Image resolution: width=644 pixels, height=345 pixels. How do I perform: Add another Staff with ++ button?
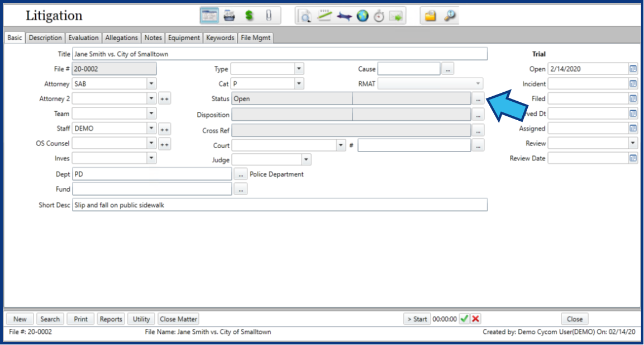(x=165, y=129)
